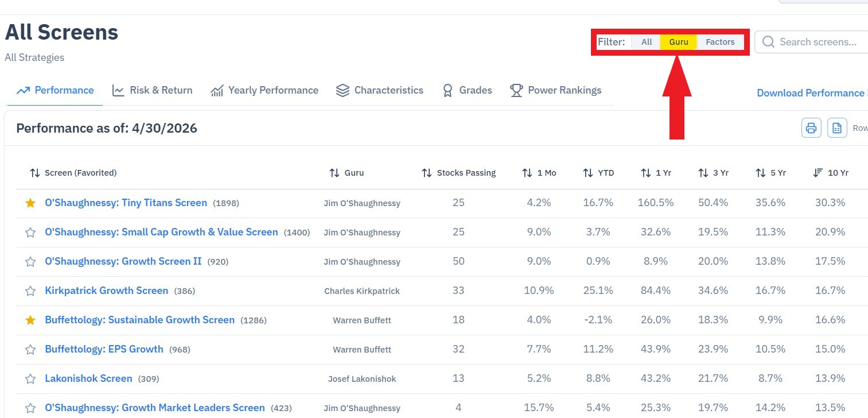
Task: Favorite the Lakonishok Screen star
Action: click(x=30, y=379)
